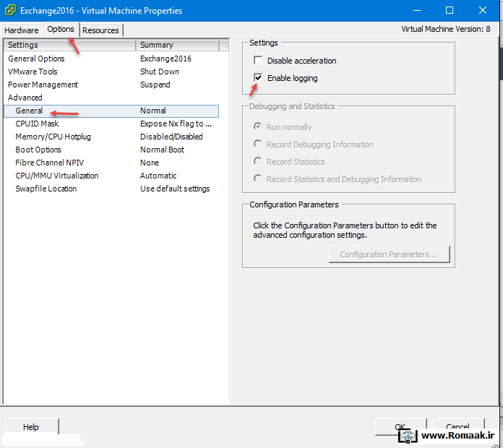Viewport: 503px width, 448px height.
Task: Select the Boot Options row
Action: pyautogui.click(x=111, y=150)
